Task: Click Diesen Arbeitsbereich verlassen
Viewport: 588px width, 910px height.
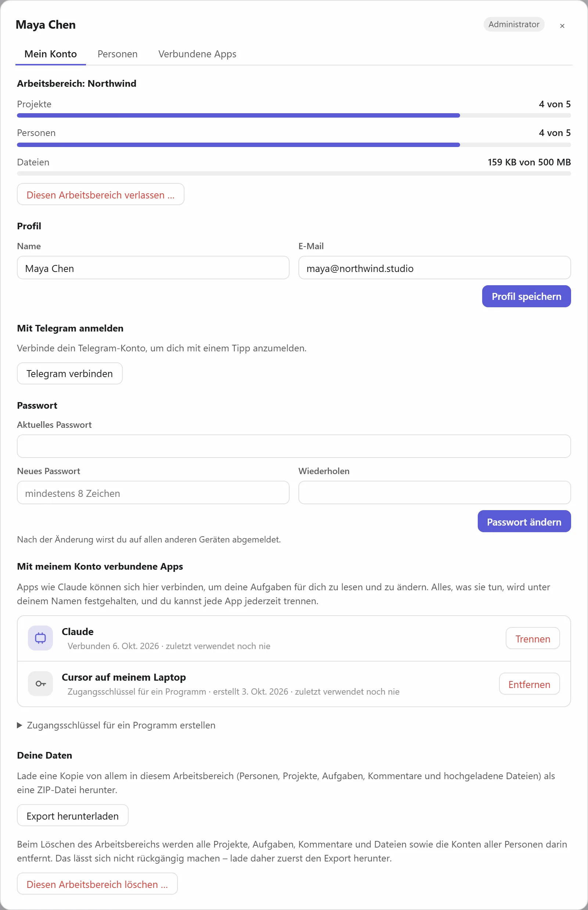Action: coord(100,194)
